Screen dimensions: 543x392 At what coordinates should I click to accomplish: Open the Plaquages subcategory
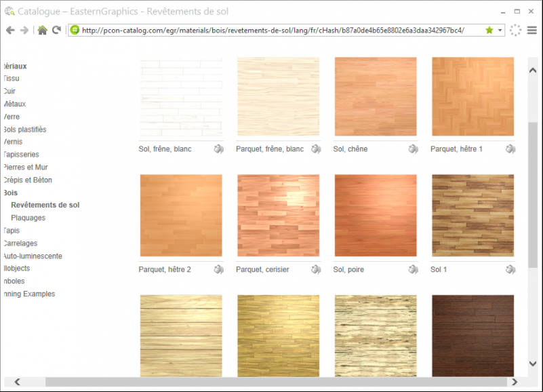(x=28, y=218)
